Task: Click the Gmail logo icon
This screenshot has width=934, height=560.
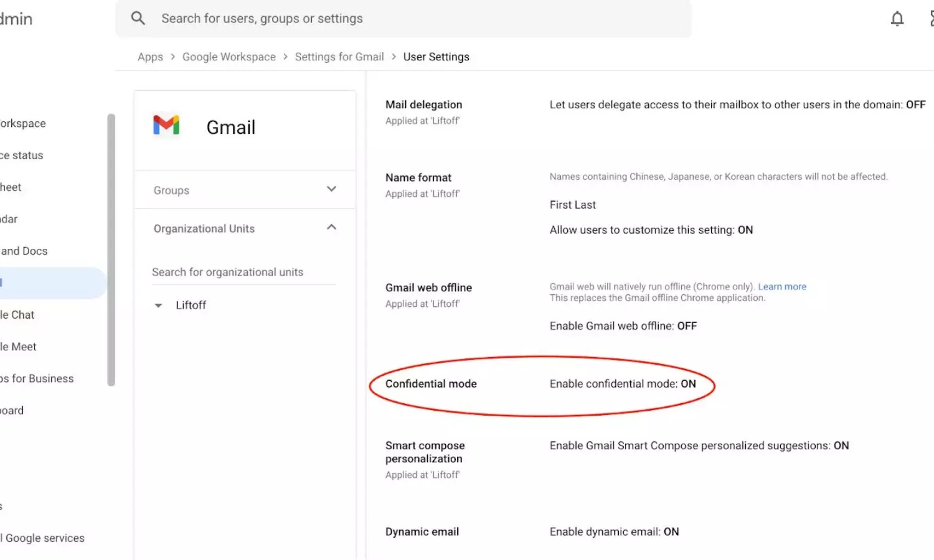Action: [x=166, y=126]
